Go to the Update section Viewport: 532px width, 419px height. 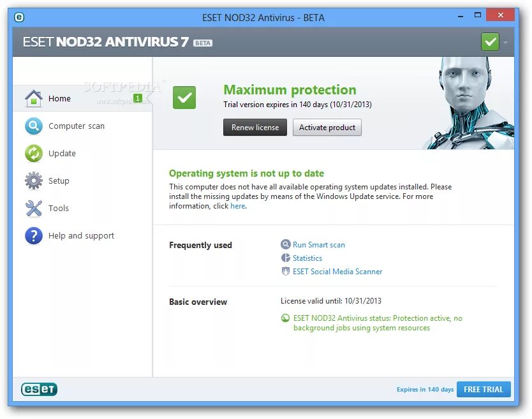(82, 153)
